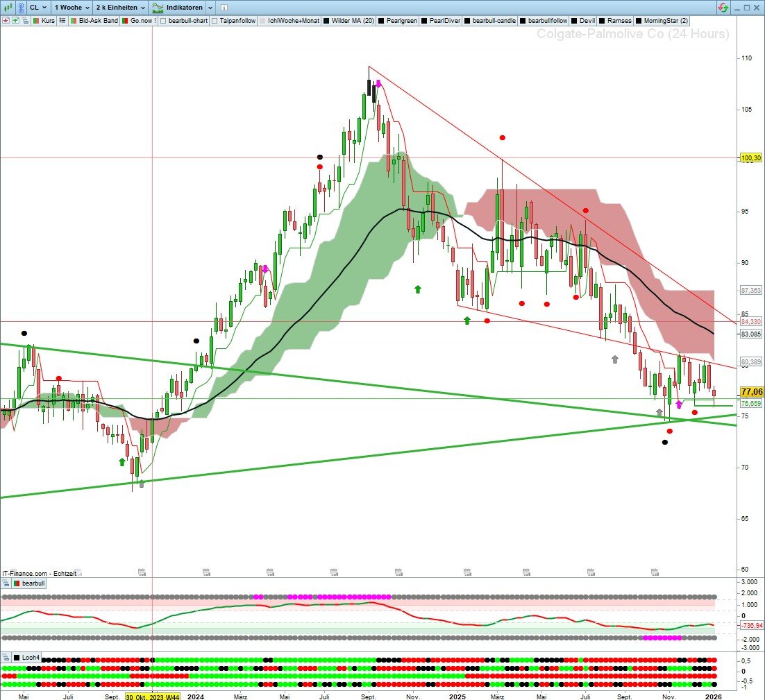The width and height of the screenshot is (765, 700).
Task: Toggle the IchiWoche+Monat indicator checkbox
Action: [x=263, y=21]
